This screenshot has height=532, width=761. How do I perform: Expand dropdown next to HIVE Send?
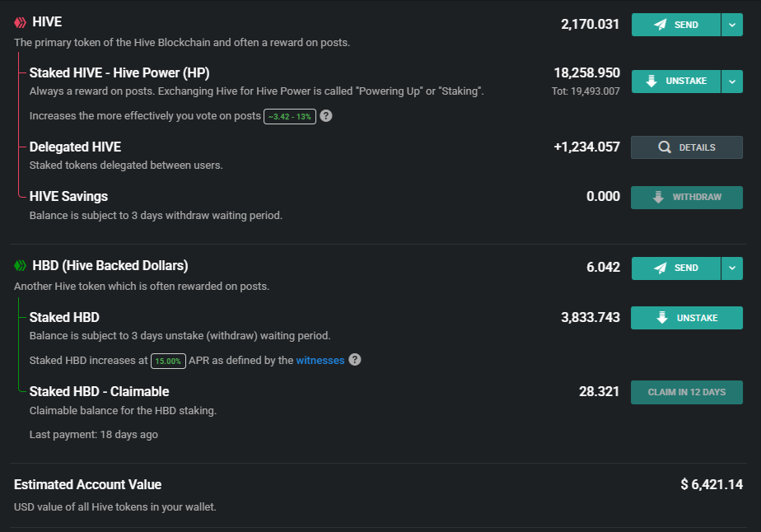point(732,25)
